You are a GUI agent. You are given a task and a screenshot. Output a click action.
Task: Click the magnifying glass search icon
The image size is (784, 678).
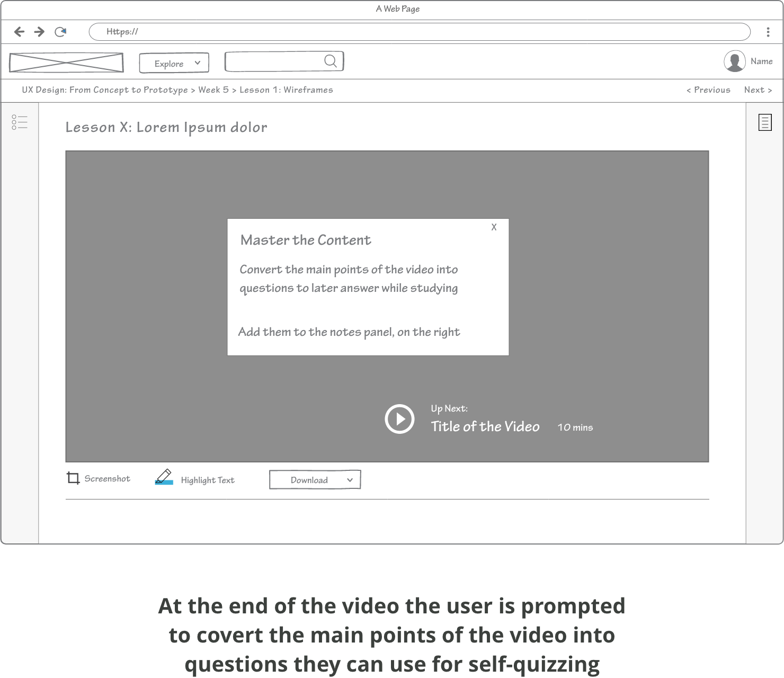click(331, 61)
